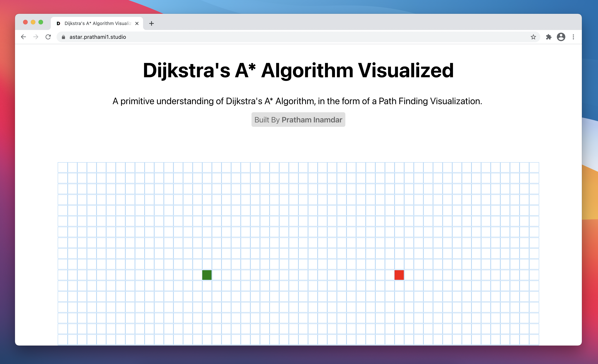Click the Pratham Inamdar name text

pyautogui.click(x=312, y=120)
